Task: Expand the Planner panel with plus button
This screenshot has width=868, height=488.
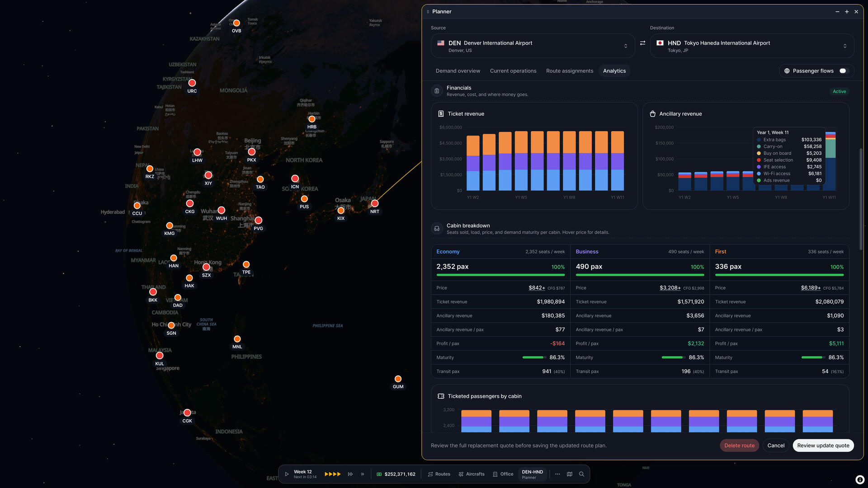Action: click(x=847, y=12)
